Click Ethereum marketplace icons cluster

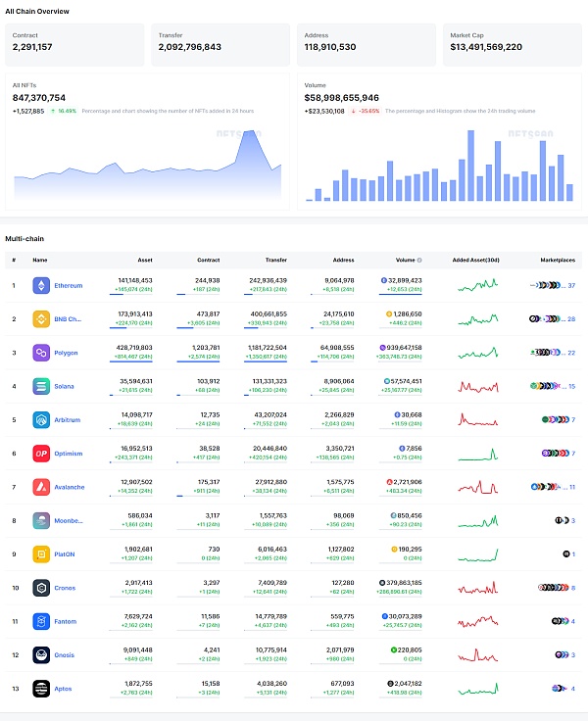[545, 285]
